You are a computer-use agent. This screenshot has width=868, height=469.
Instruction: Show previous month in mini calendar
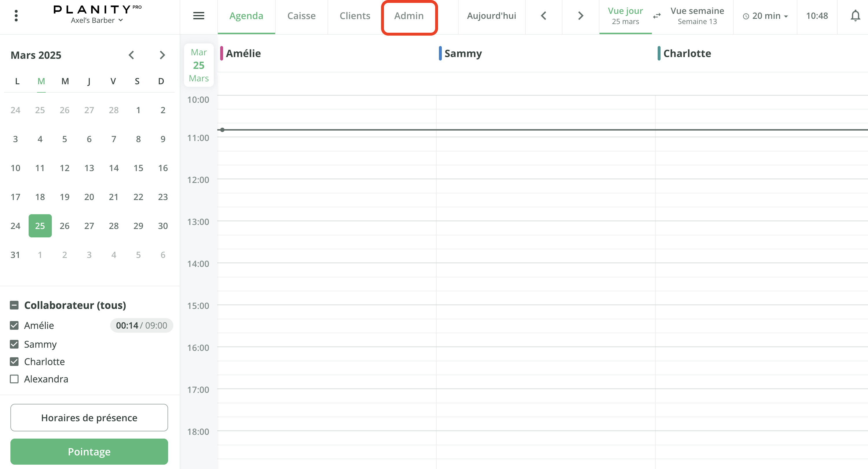[x=131, y=55]
